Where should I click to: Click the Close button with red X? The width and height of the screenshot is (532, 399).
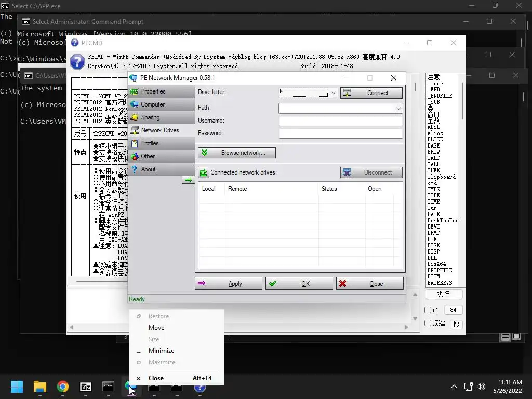370,284
